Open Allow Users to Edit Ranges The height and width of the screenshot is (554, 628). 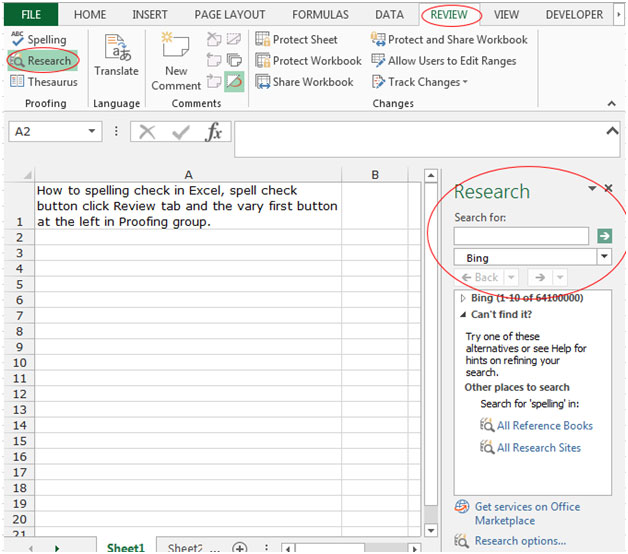coord(444,61)
